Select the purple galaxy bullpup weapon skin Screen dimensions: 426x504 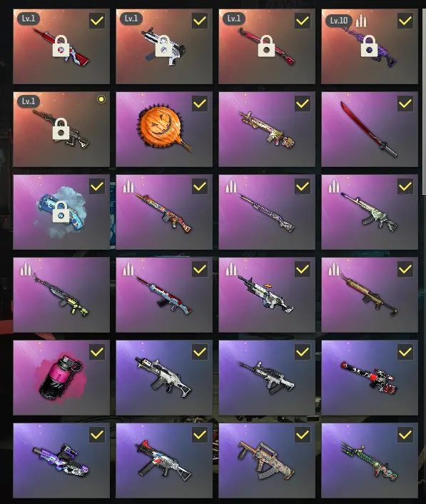[61, 460]
